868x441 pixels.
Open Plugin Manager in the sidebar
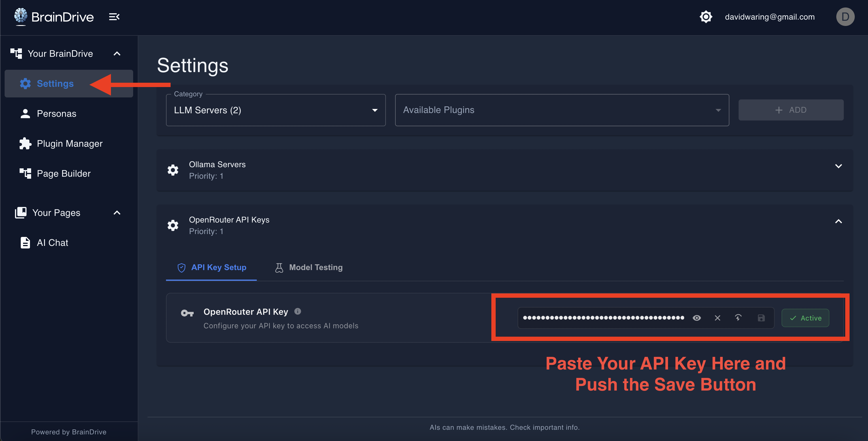[x=69, y=144]
